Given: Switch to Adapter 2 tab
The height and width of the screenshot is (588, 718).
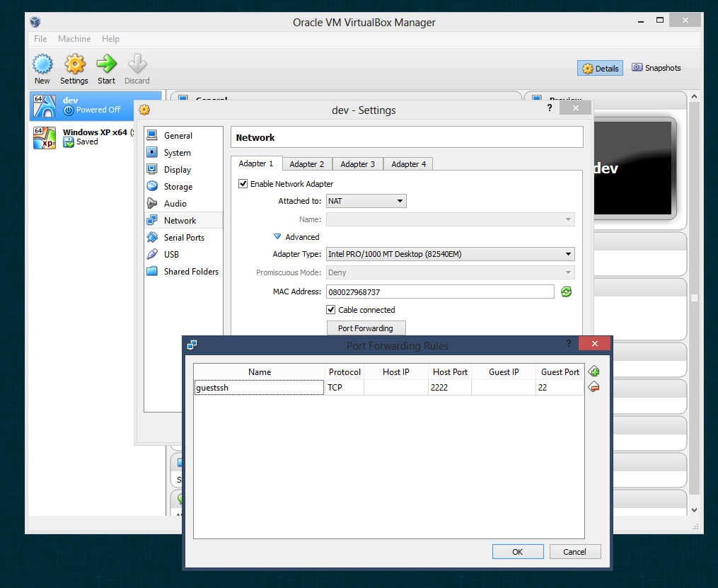Looking at the screenshot, I should point(307,164).
